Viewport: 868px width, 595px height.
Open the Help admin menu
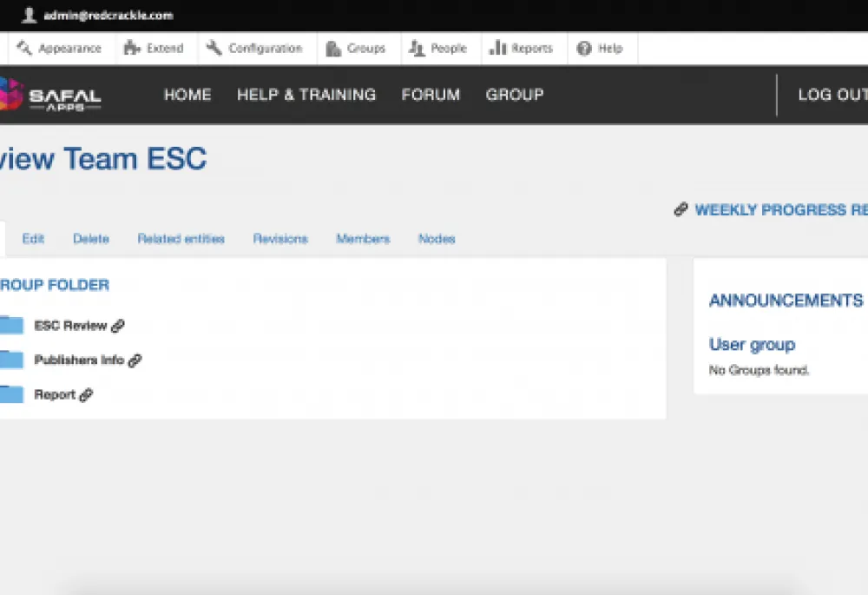click(x=610, y=49)
